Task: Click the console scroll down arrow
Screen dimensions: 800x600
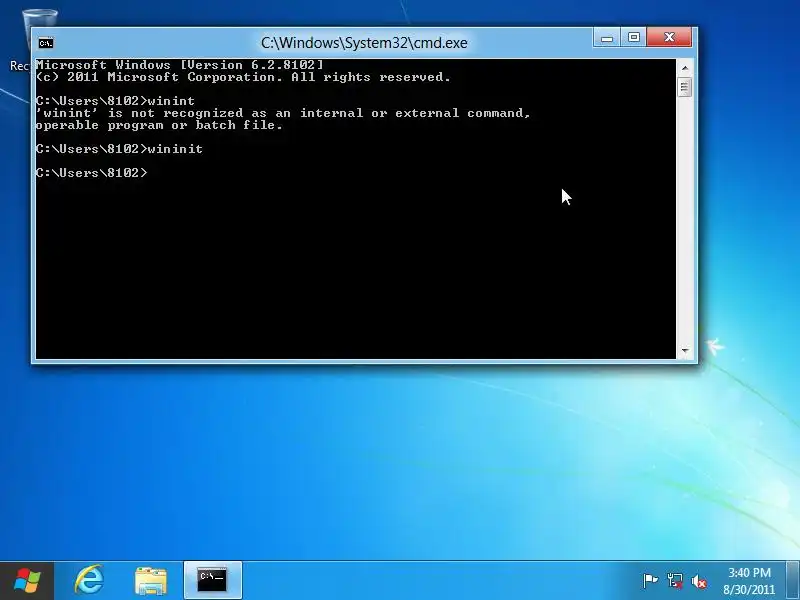Action: pos(685,351)
